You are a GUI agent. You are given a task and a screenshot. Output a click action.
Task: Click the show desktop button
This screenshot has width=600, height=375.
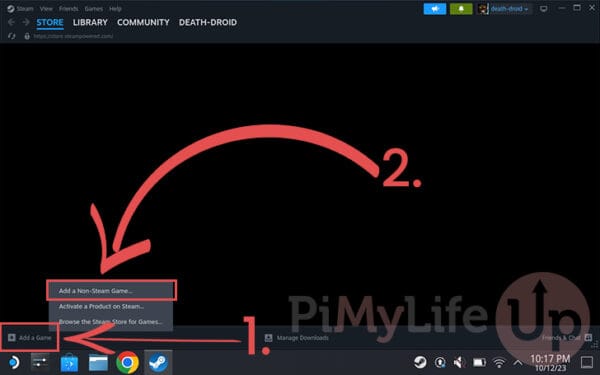pos(587,362)
